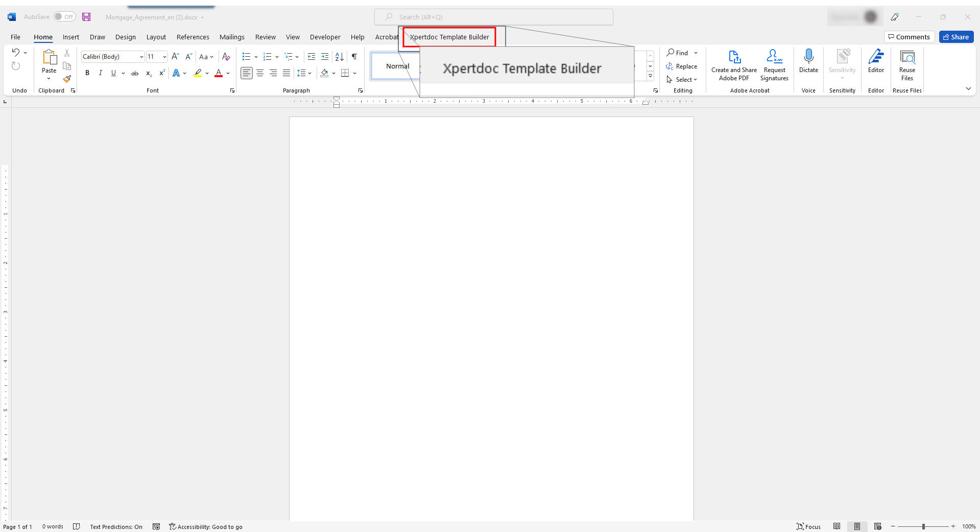The width and height of the screenshot is (980, 532).
Task: Toggle paragraph marks display
Action: pos(354,57)
